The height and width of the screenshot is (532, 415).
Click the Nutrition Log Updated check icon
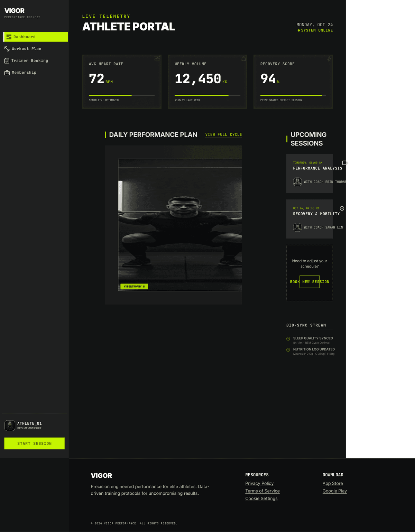click(x=288, y=350)
